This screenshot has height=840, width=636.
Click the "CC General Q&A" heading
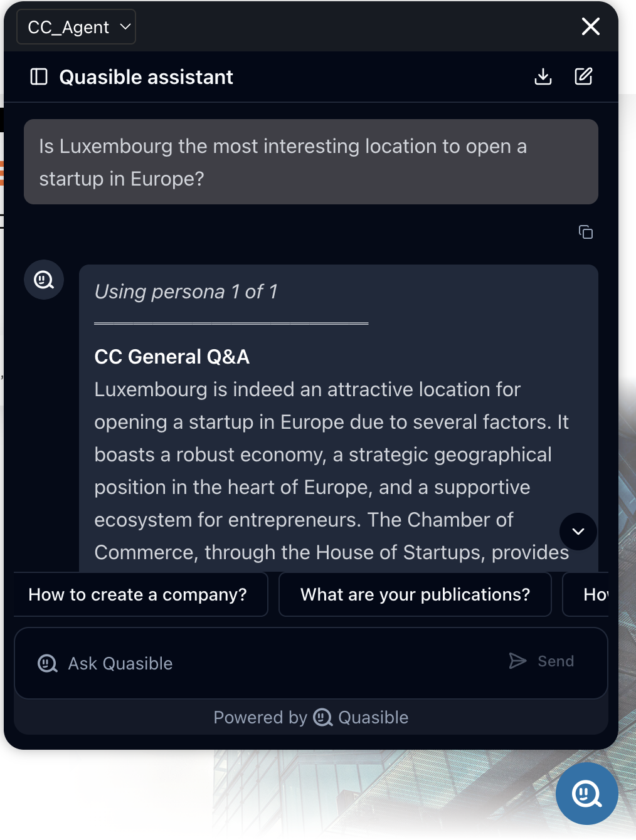[x=172, y=357]
